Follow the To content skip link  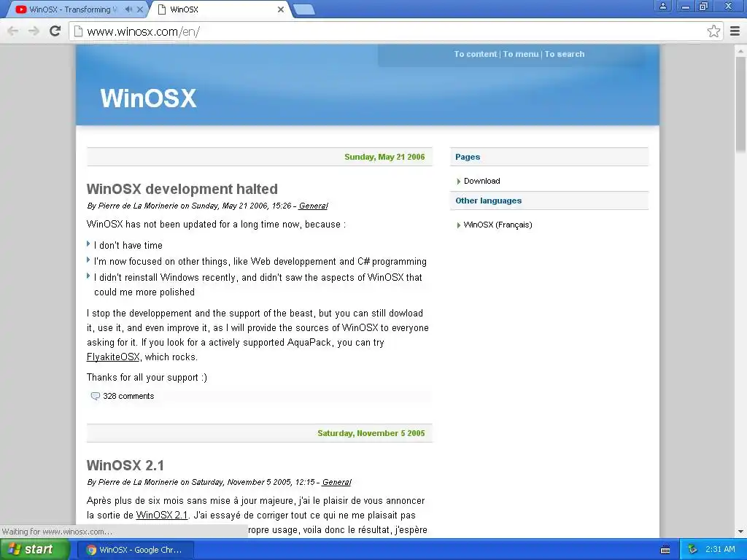click(x=475, y=54)
